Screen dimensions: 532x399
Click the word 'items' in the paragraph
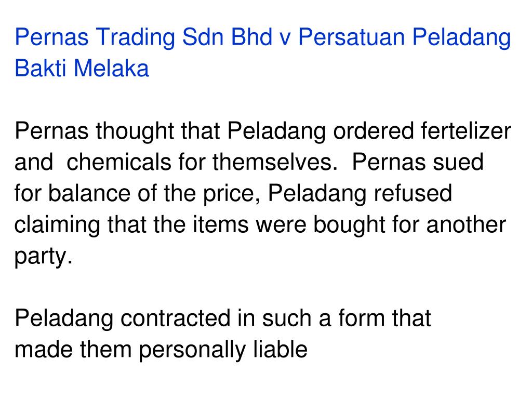click(220, 224)
